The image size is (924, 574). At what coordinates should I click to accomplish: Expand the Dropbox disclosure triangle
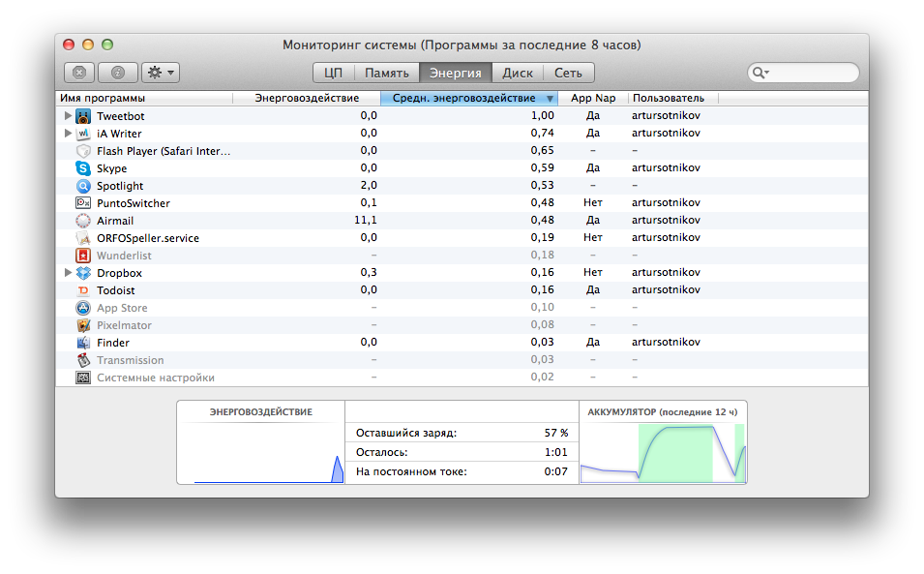pyautogui.click(x=68, y=273)
